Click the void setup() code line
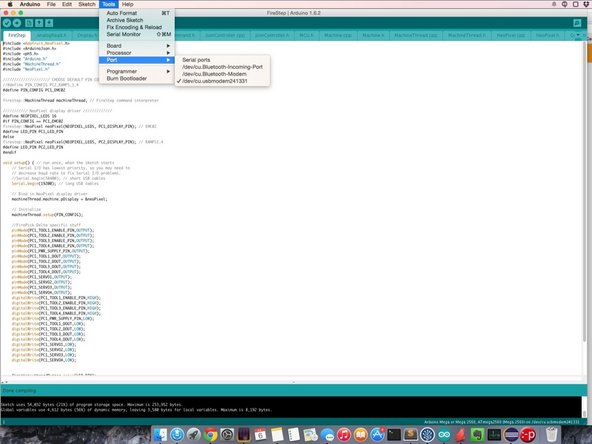Screen dimensions: 592x444 59,163
